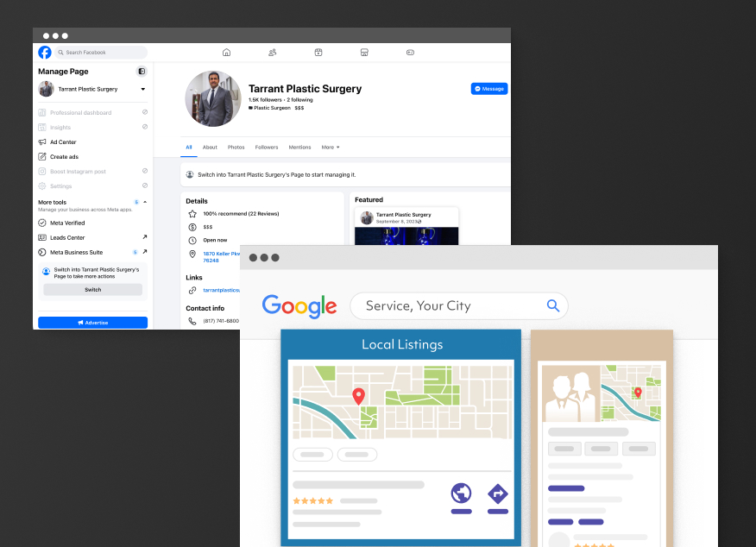Screen dimensions: 756x547
Task: Expand the Tarrant Plastic Surgery page selector
Action: [143, 89]
